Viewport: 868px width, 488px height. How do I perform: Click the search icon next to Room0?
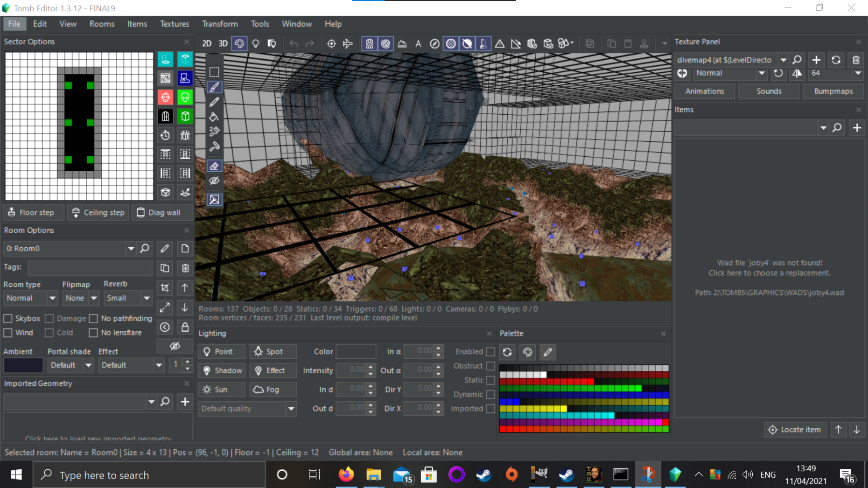tap(145, 249)
